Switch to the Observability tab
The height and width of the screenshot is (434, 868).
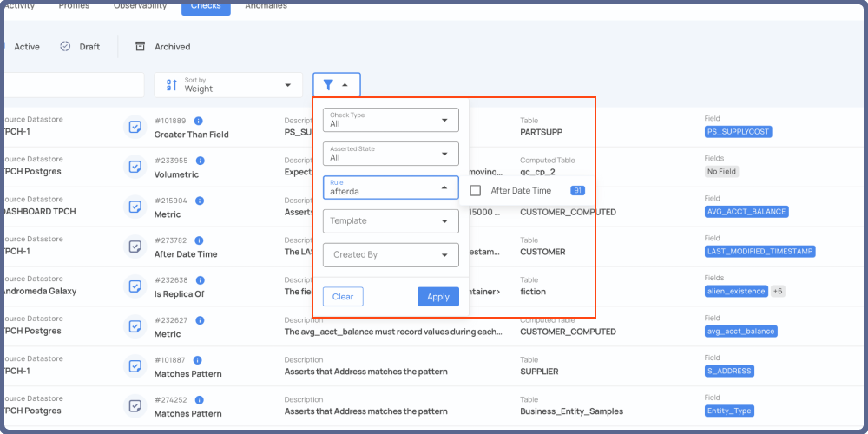(142, 6)
